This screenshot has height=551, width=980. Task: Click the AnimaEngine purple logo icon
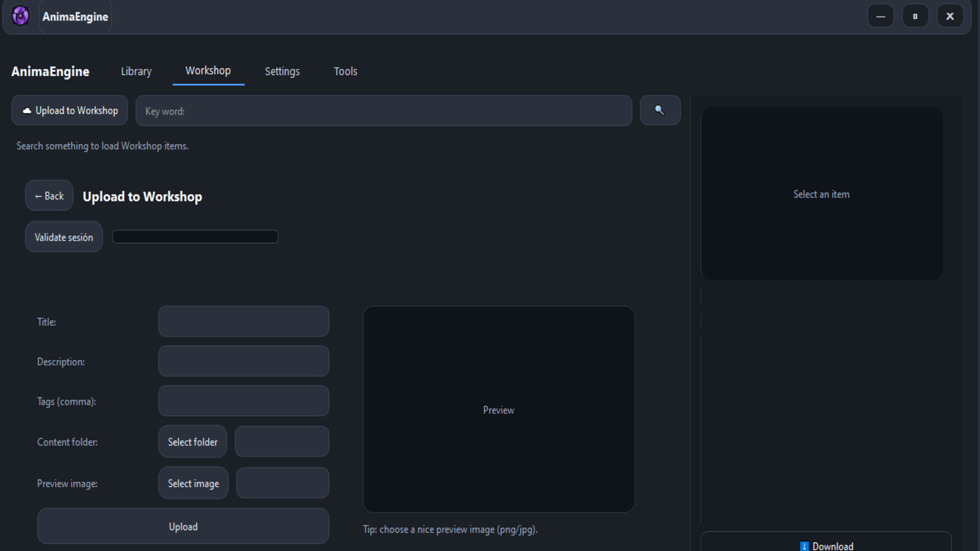click(19, 16)
